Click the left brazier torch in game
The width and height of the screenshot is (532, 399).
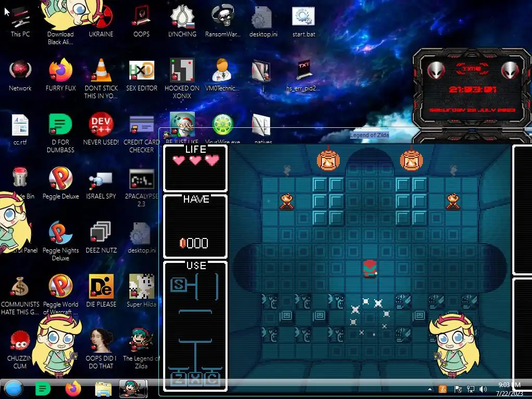click(x=287, y=202)
